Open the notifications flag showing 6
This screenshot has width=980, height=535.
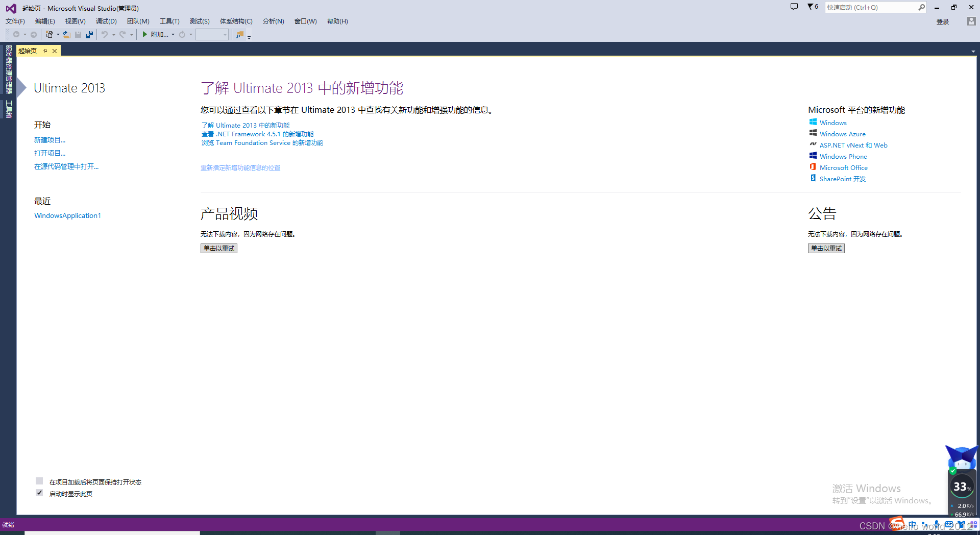coord(813,7)
